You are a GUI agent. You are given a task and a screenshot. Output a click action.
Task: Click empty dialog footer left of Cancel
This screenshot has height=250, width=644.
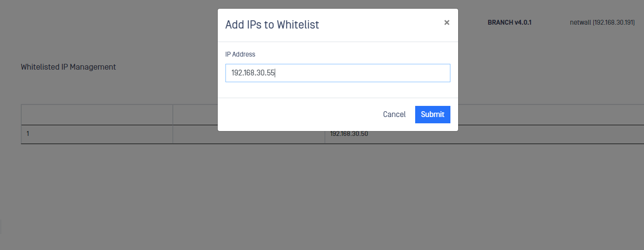(x=299, y=115)
